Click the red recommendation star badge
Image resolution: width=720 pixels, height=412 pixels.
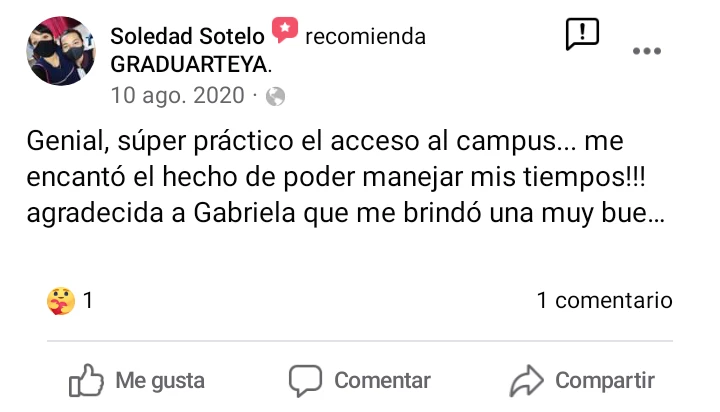pos(285,32)
